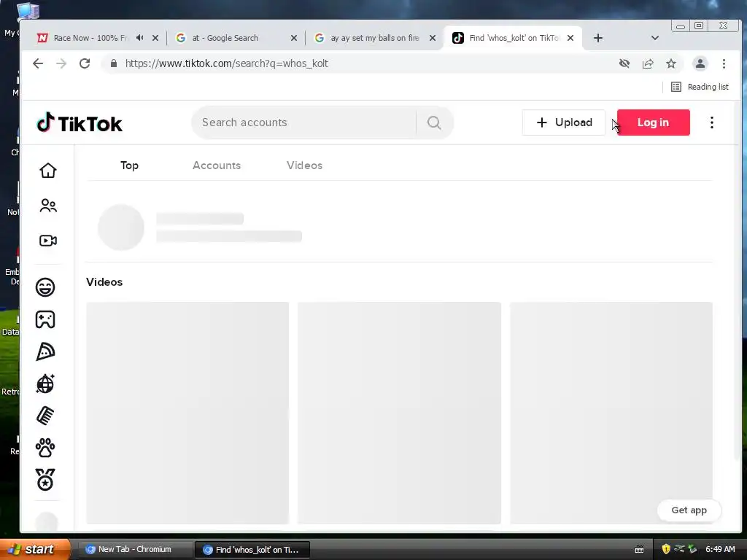Open LIVE page via video camera icon
Viewport: 747px width, 560px height.
point(47,241)
